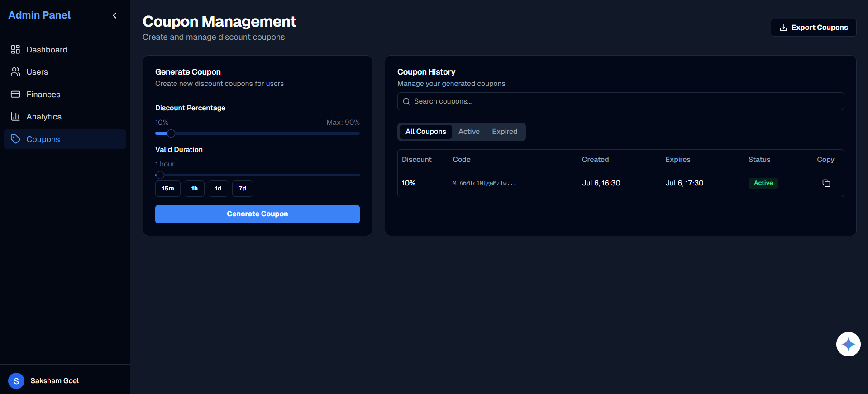Click the coupon code MTA6MTc1MTgwMzIw...
This screenshot has width=868, height=394.
(x=484, y=183)
